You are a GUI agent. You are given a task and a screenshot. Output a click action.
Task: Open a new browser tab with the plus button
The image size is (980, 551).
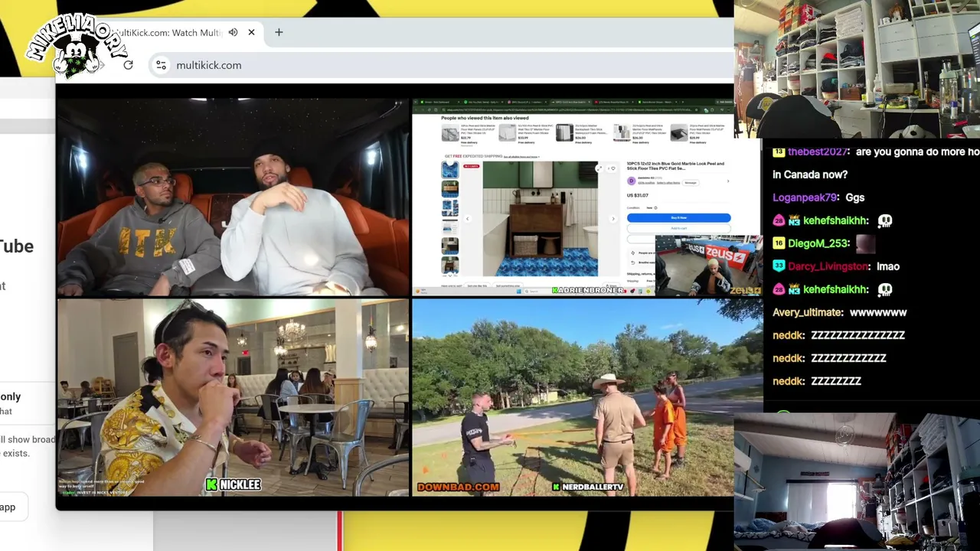coord(279,32)
